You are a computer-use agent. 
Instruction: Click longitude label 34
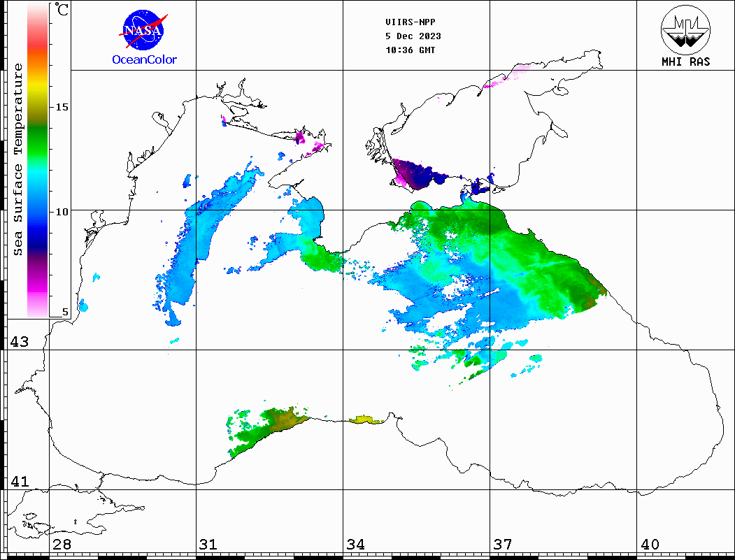coord(355,545)
